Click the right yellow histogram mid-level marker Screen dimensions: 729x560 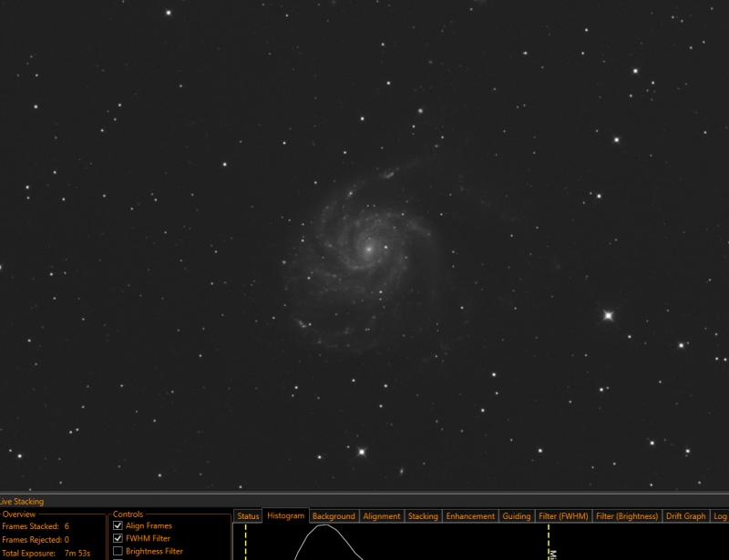549,542
